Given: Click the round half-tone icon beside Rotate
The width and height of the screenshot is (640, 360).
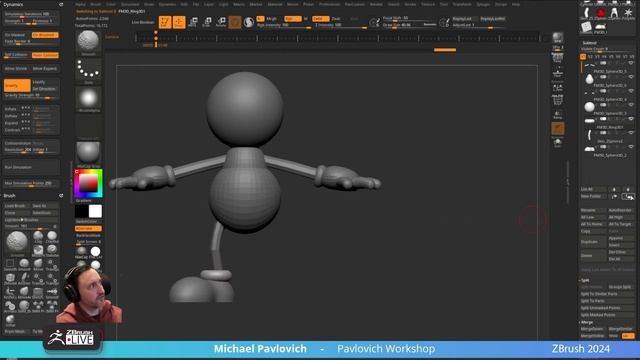Looking at the screenshot, I should [x=248, y=22].
